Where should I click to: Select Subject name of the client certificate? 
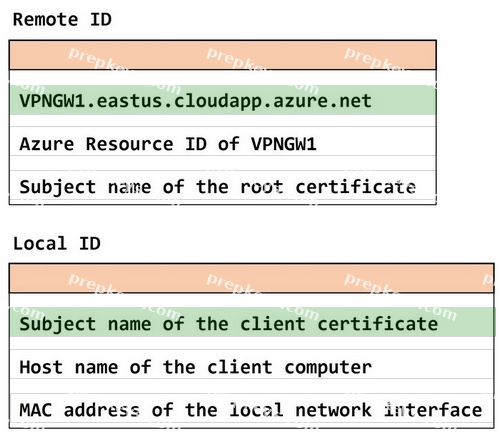(x=252, y=323)
